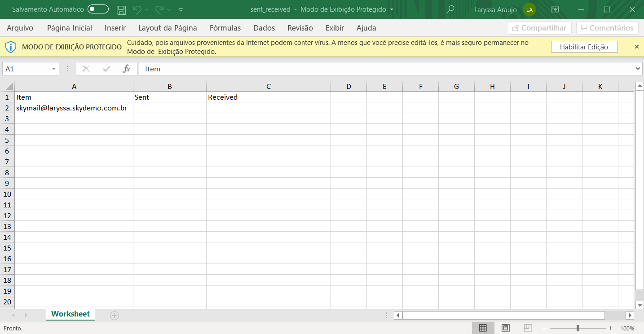Click the Compartilhar button
The image size is (644, 334).
(x=539, y=28)
